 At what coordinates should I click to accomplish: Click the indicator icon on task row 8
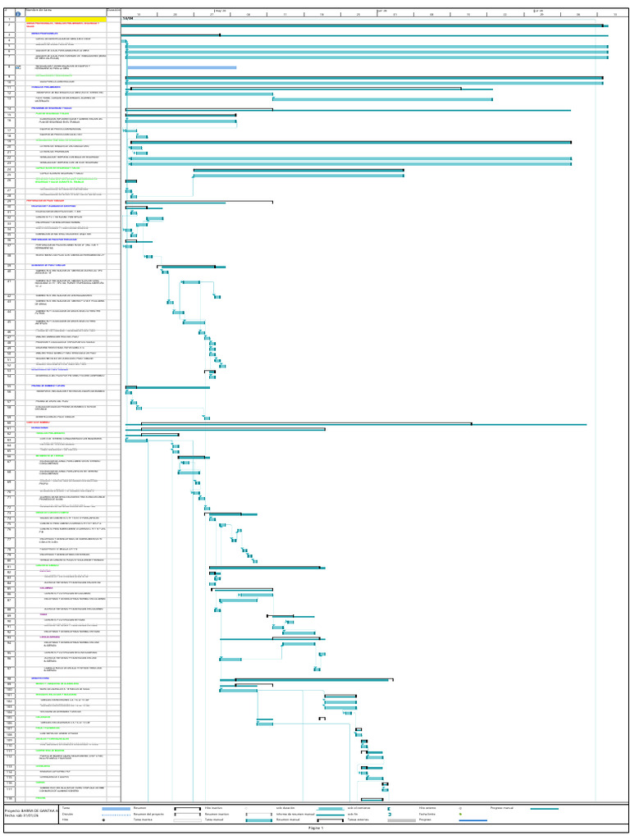18,67
